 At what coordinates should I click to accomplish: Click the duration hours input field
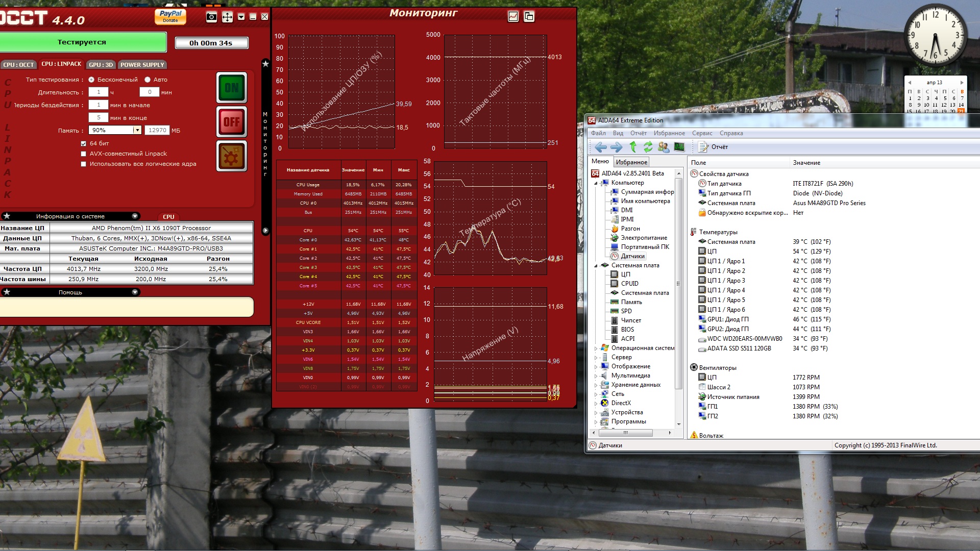[x=99, y=92]
